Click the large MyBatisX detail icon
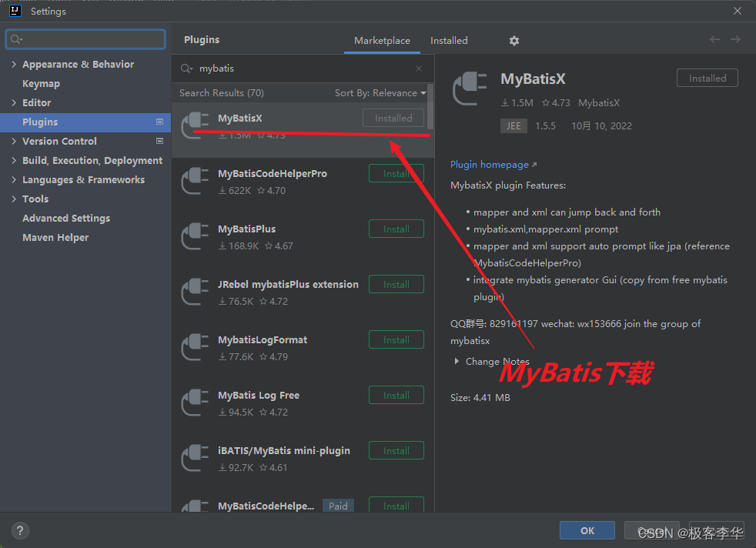 point(470,89)
